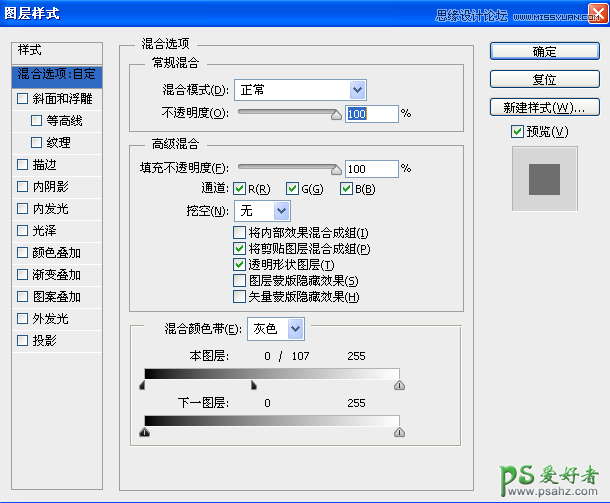Check 图层蒙版隐藏效果(S)

point(239,280)
